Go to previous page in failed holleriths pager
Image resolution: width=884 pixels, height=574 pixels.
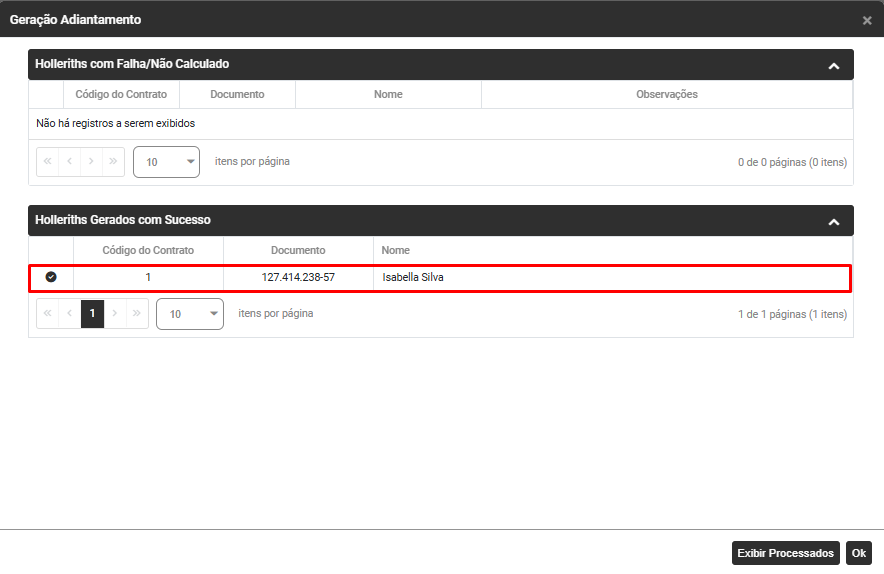tap(69, 161)
